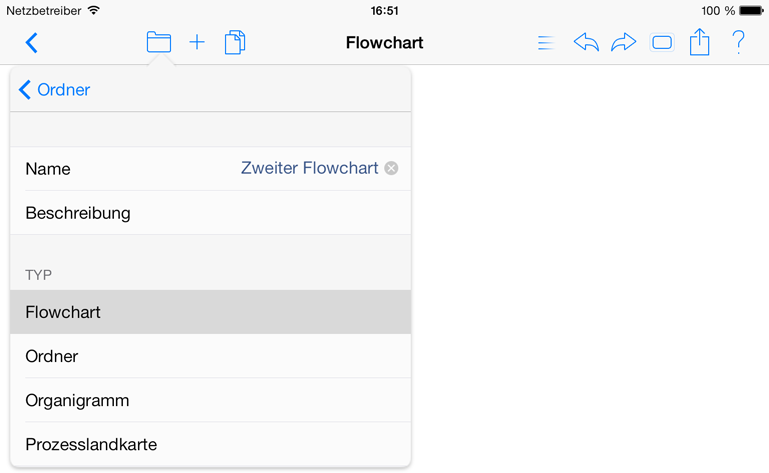Click the copy documents icon
Viewport: 769px width, 473px height.
pos(235,42)
